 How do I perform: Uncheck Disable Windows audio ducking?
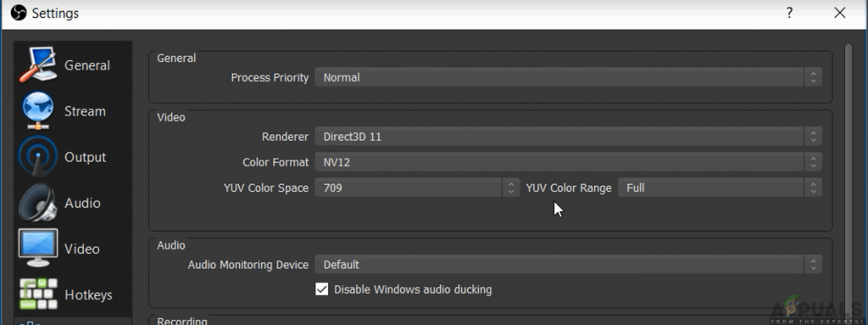click(x=321, y=289)
